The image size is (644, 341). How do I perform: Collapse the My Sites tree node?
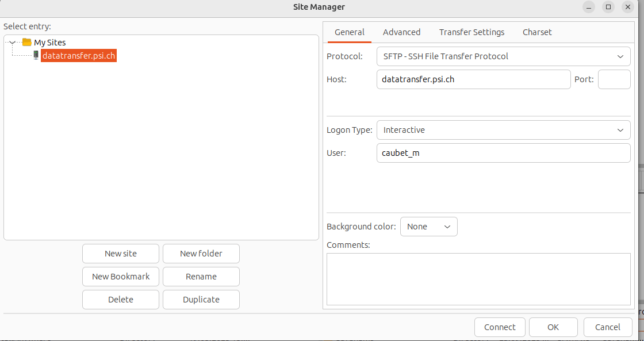tap(13, 43)
